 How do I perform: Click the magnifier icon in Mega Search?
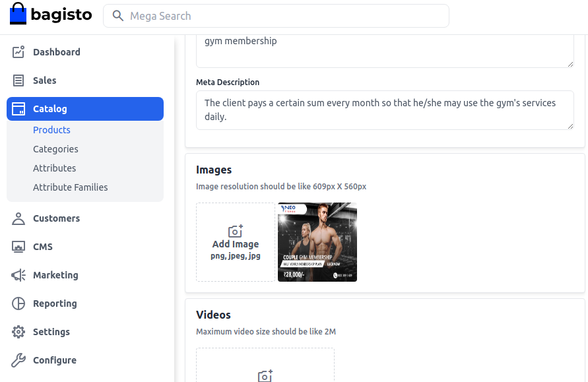point(118,16)
